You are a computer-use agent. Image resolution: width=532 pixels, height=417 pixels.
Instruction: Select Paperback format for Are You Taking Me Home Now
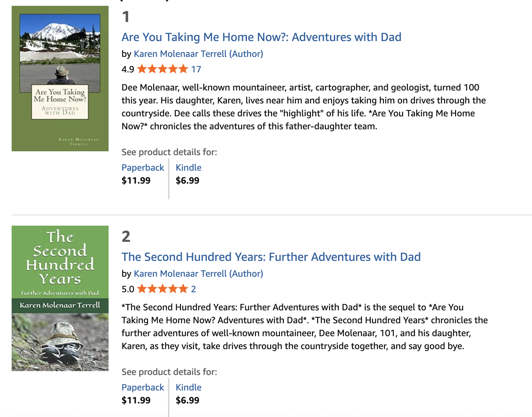(x=143, y=168)
